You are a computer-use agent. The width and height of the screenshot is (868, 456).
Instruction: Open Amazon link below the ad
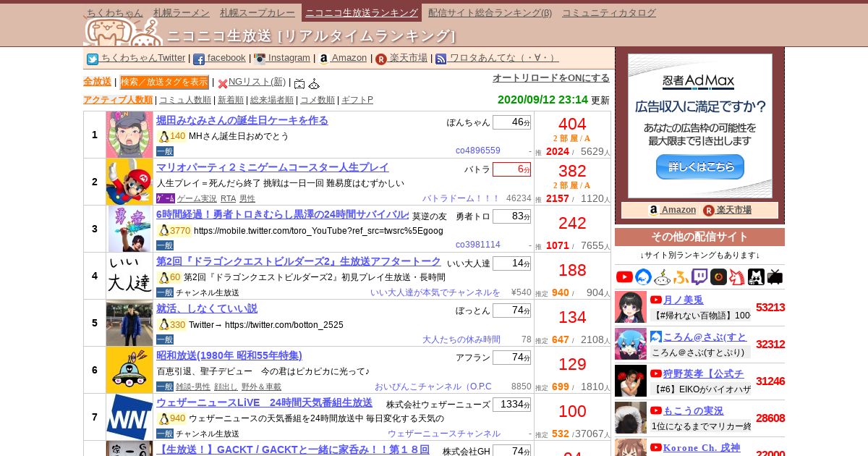pyautogui.click(x=673, y=210)
